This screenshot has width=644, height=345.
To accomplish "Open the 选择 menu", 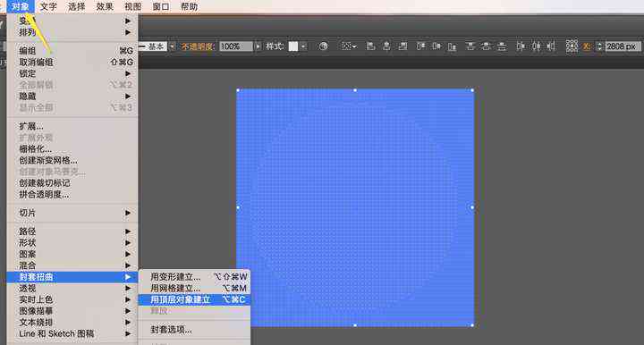I will (x=76, y=6).
